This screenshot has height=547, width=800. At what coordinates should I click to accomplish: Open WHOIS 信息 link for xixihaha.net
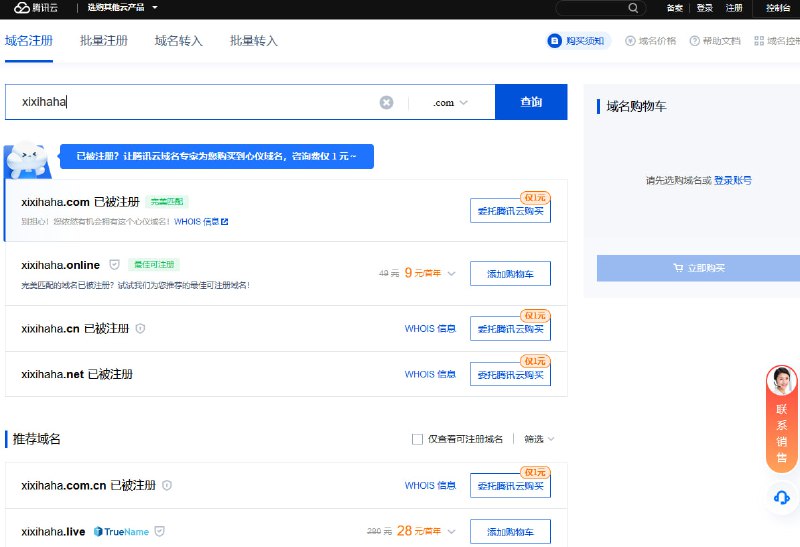point(430,374)
